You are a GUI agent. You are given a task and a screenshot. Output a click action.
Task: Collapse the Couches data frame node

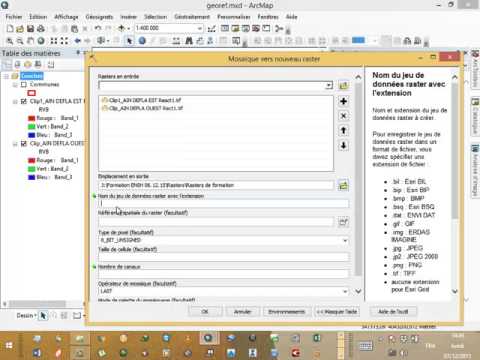tap(6, 76)
